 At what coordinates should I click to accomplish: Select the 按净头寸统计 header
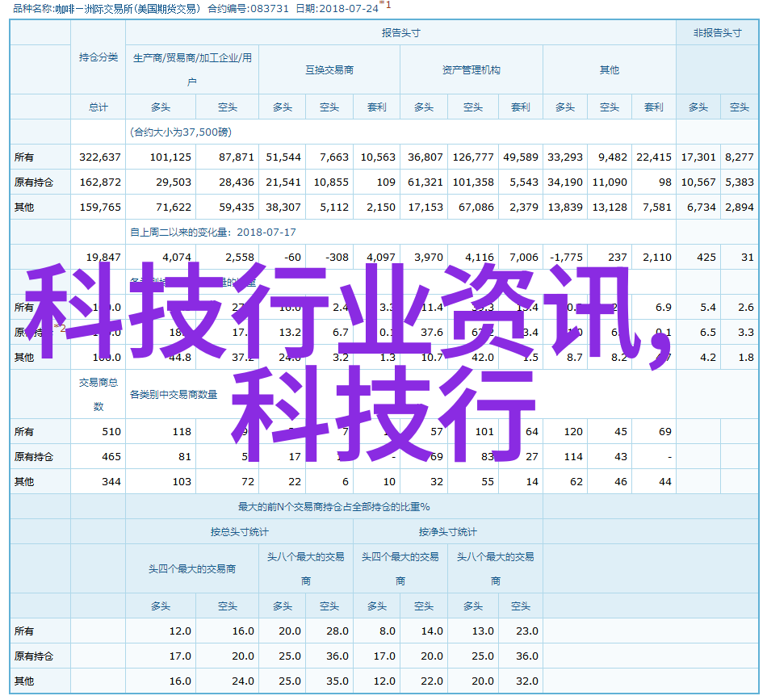(x=447, y=532)
